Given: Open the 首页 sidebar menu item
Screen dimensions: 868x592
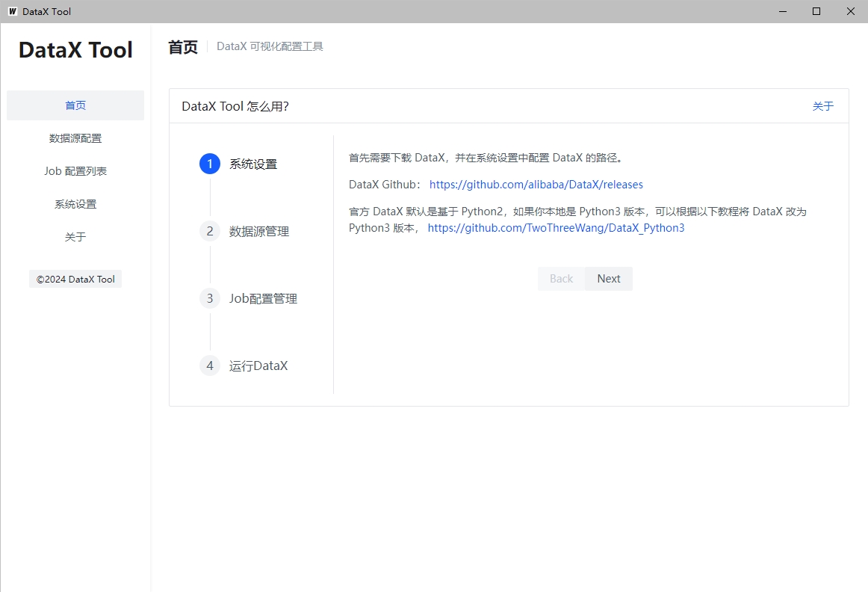Looking at the screenshot, I should tap(75, 105).
